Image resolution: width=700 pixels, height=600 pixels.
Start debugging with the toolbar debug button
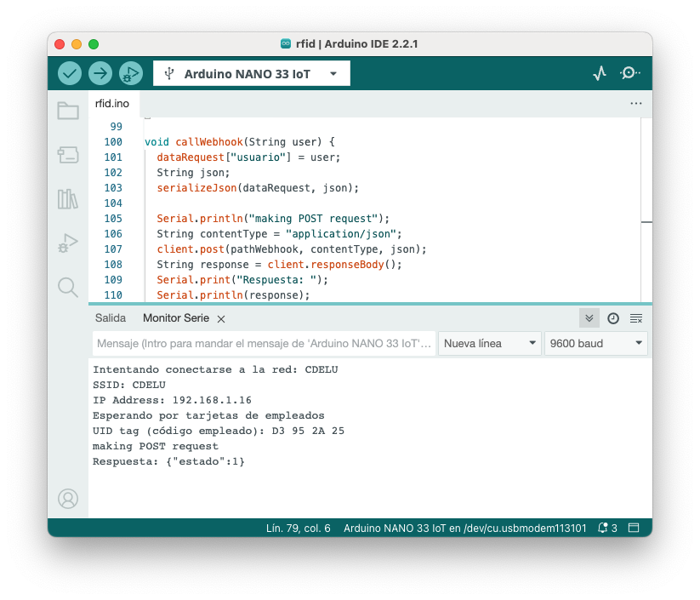pyautogui.click(x=131, y=73)
